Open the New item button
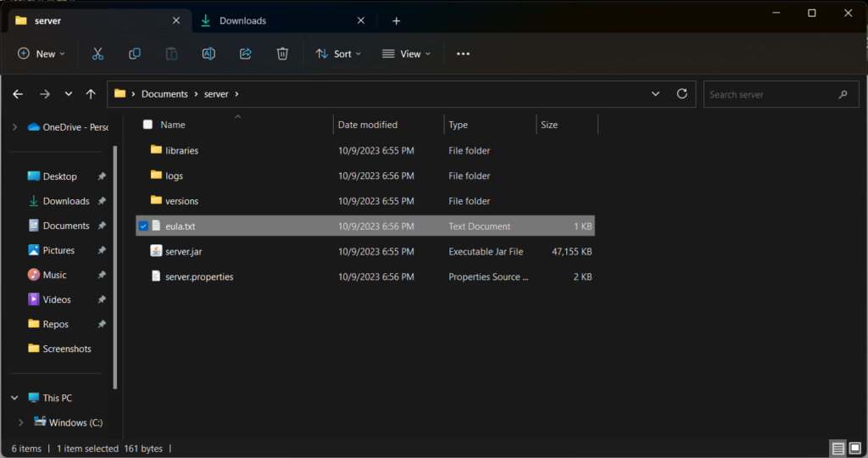Image resolution: width=868 pixels, height=458 pixels. click(x=42, y=53)
